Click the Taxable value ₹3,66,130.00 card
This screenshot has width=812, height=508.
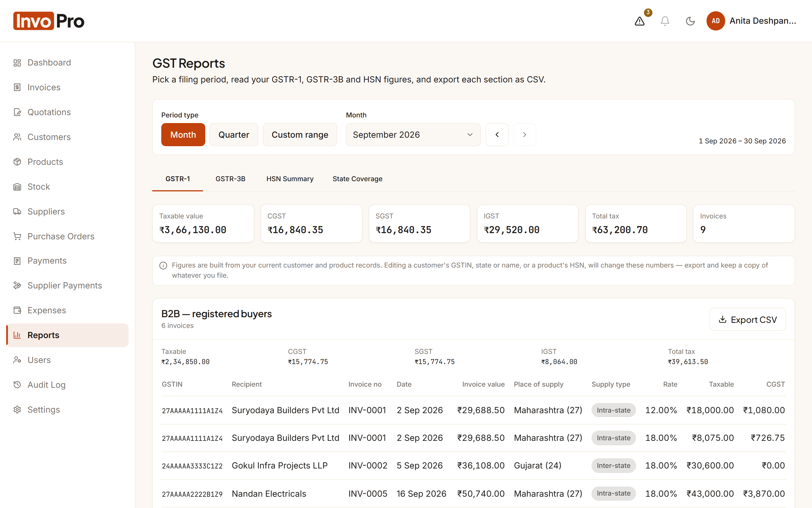coord(203,224)
